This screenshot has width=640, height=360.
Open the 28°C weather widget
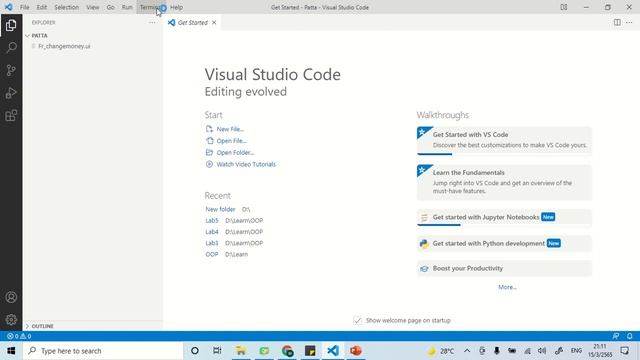[x=440, y=351]
